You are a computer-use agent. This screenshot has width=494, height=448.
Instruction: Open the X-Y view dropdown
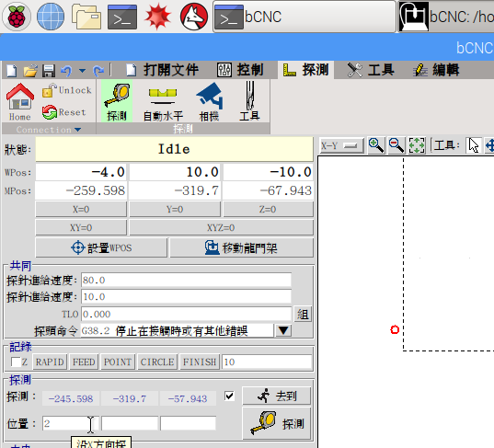[341, 145]
